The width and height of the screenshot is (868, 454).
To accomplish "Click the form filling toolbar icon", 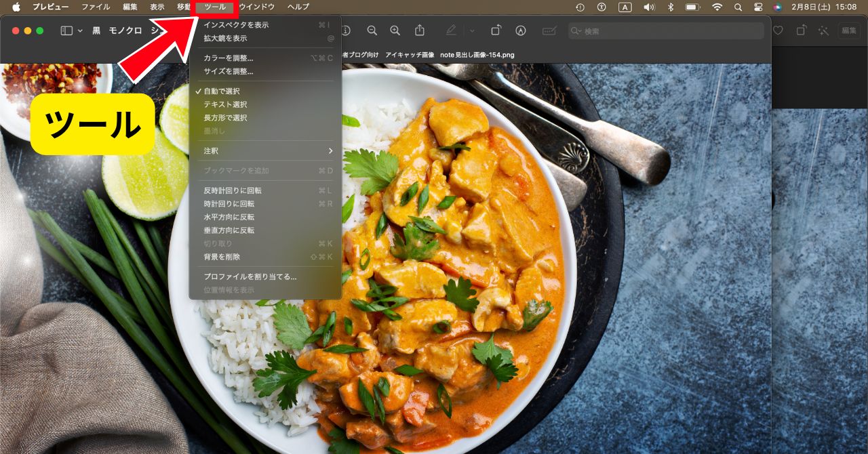I will click(x=550, y=30).
